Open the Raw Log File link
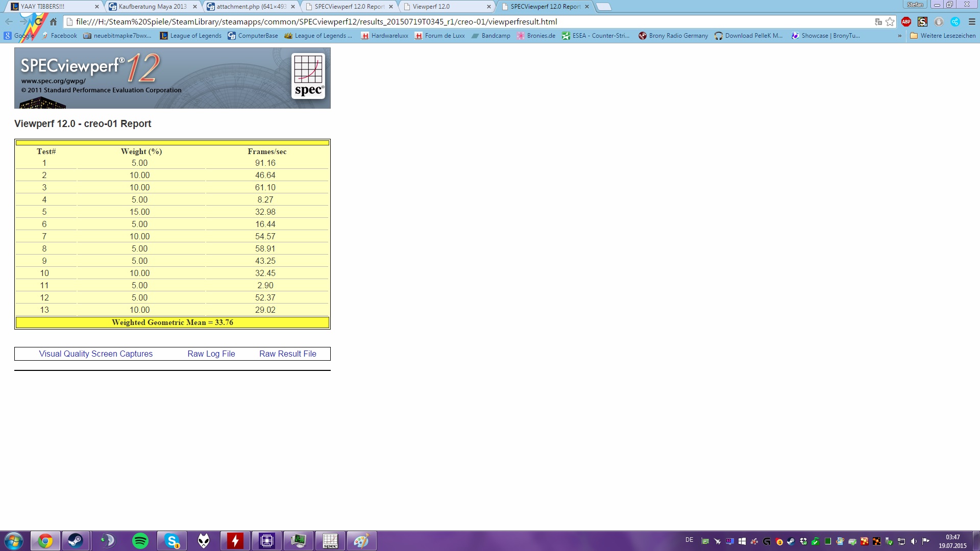This screenshot has width=980, height=551. coord(211,354)
